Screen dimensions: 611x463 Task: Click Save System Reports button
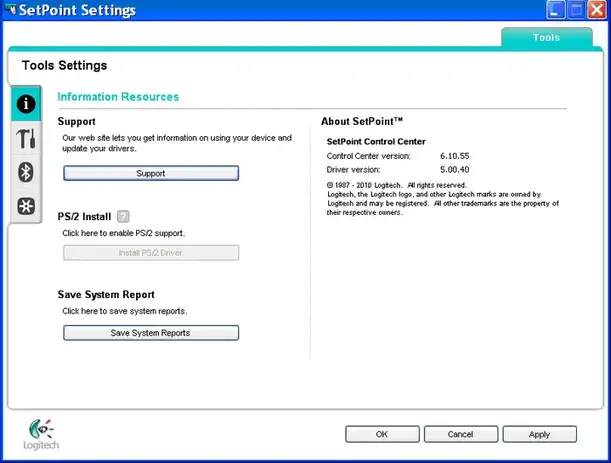click(x=151, y=333)
